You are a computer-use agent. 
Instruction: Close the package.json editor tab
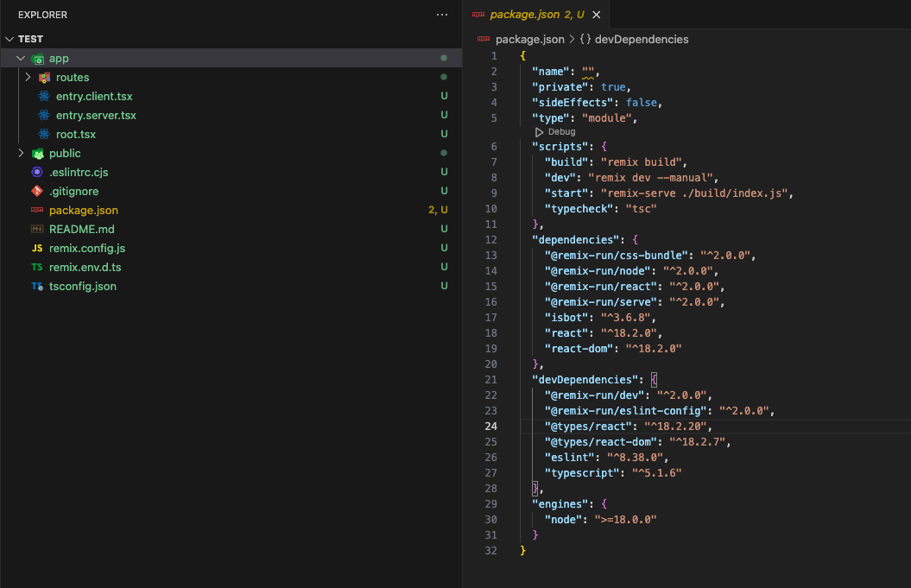[596, 15]
